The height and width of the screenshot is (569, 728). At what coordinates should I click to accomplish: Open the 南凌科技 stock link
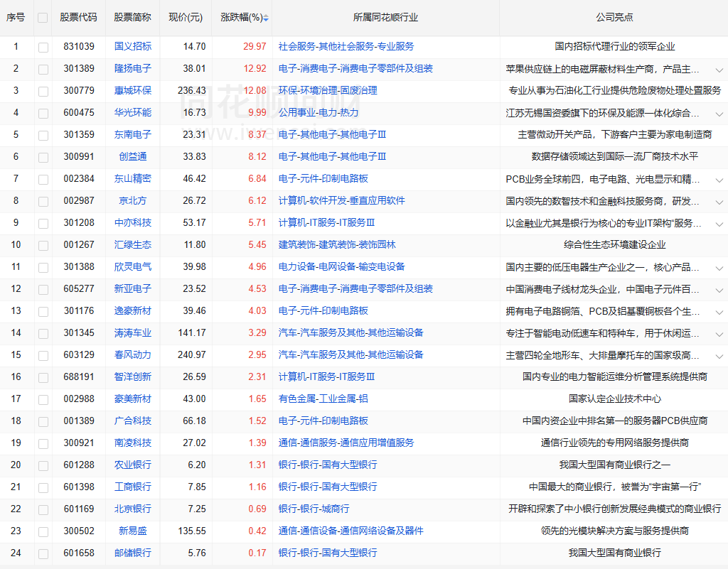point(133,443)
